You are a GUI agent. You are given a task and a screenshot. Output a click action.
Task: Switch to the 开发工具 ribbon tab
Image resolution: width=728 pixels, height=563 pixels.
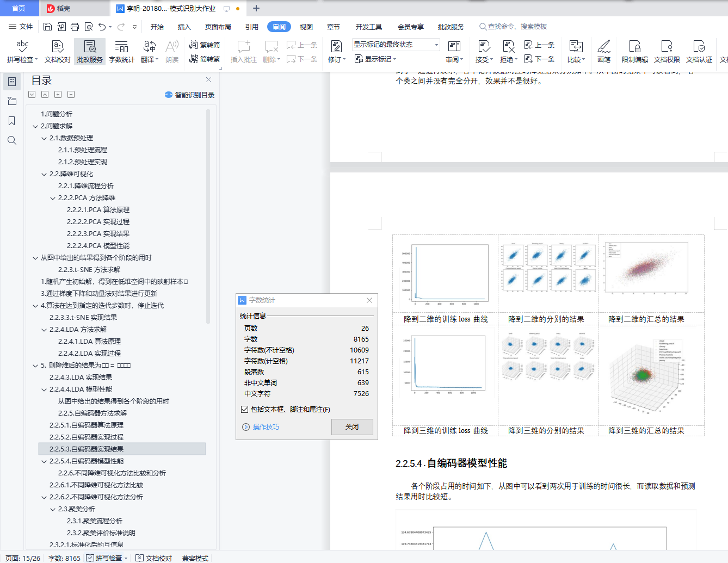coord(369,27)
